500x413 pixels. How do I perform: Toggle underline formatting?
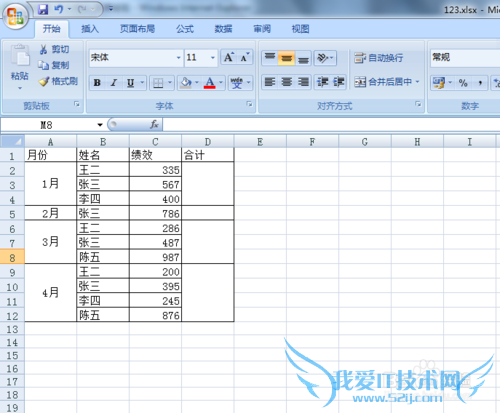tap(131, 82)
